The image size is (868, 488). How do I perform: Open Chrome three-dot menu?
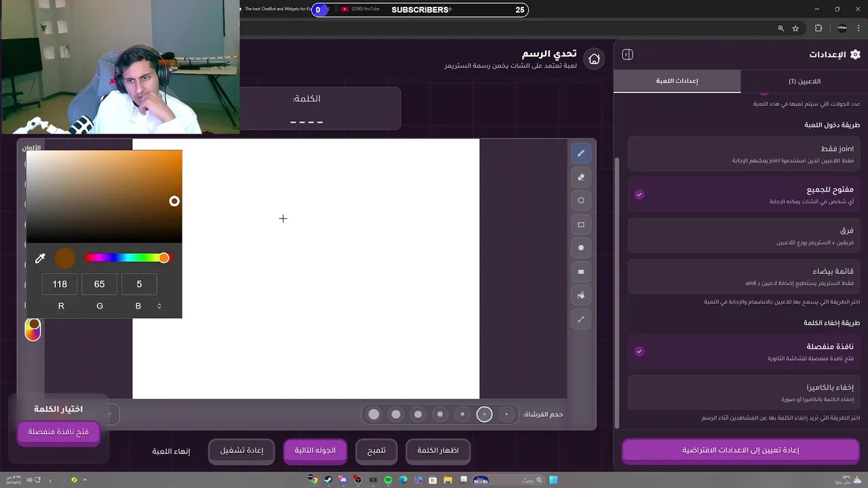(x=859, y=28)
